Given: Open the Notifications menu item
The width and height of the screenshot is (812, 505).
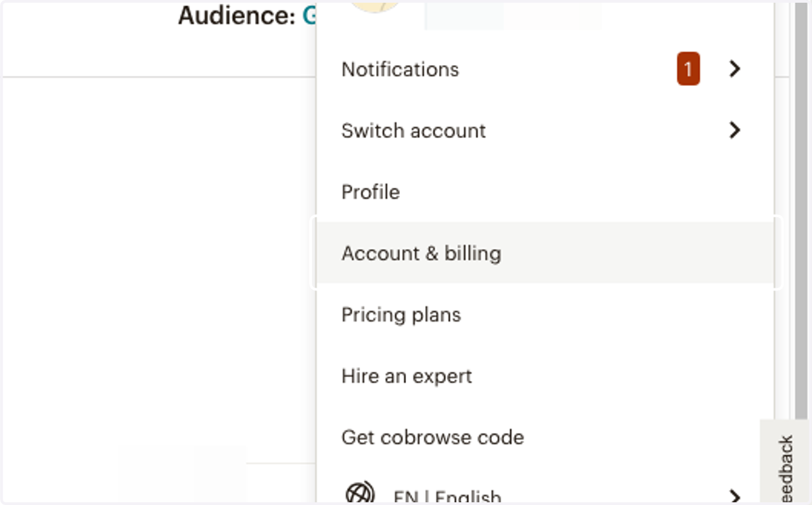Looking at the screenshot, I should pyautogui.click(x=545, y=69).
